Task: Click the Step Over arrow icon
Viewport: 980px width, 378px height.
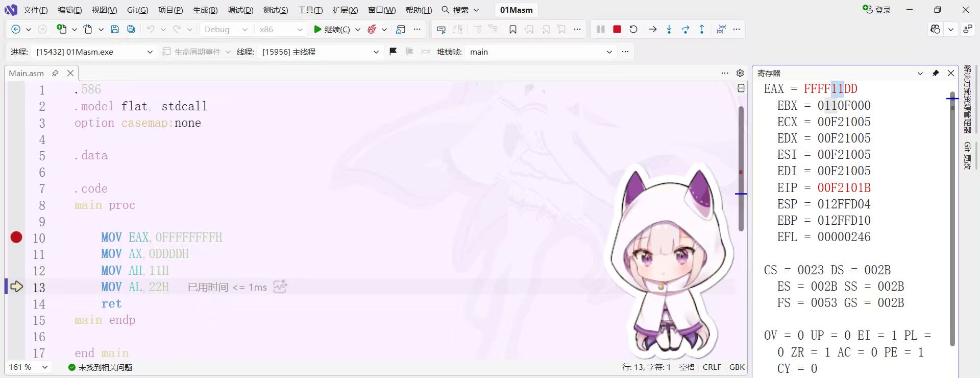Action: coord(685,29)
